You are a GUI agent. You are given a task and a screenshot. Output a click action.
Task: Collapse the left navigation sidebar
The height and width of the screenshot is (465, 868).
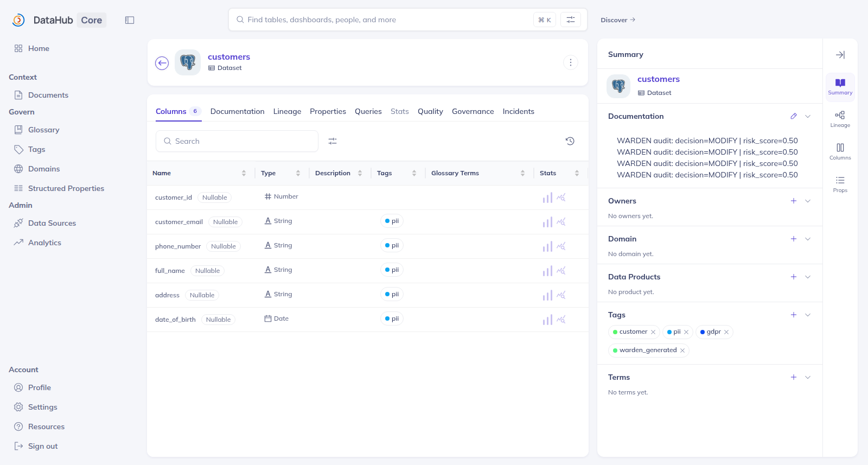tap(130, 20)
